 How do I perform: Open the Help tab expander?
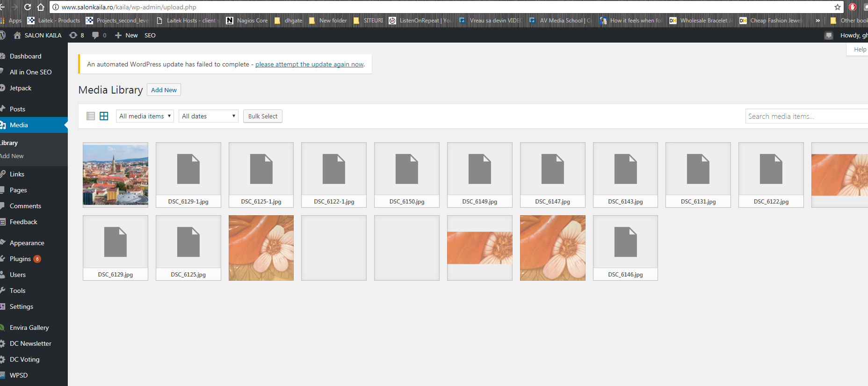coord(859,50)
